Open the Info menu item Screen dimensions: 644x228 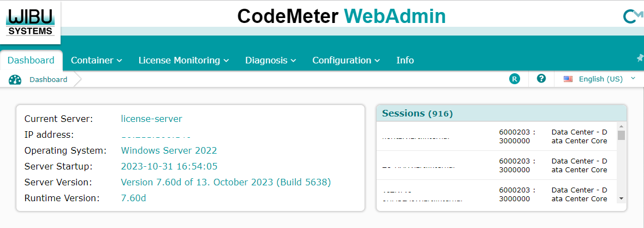pos(405,60)
